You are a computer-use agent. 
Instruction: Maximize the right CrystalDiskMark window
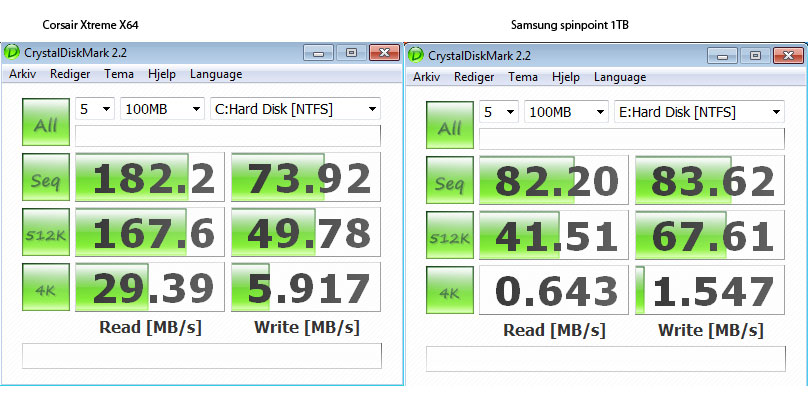coord(755,55)
